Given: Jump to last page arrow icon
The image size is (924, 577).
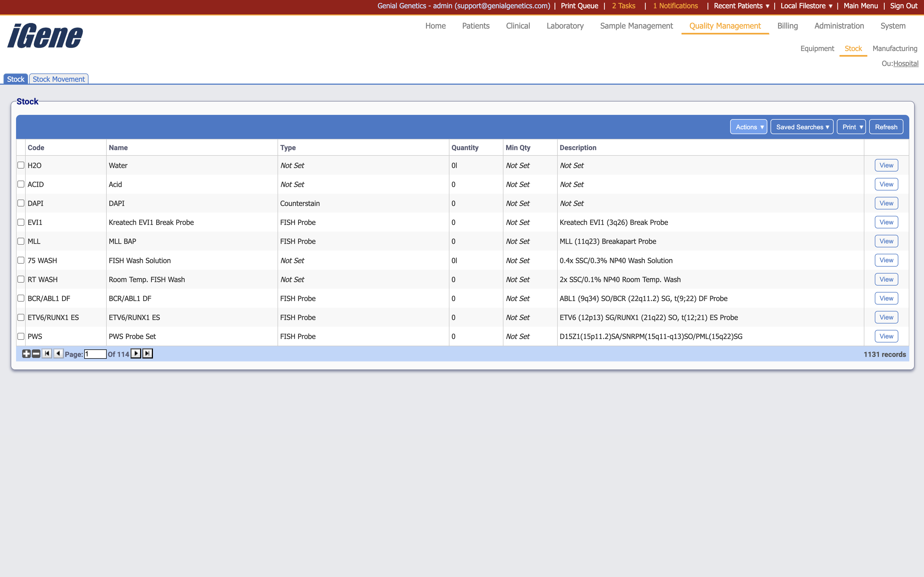Looking at the screenshot, I should point(147,354).
